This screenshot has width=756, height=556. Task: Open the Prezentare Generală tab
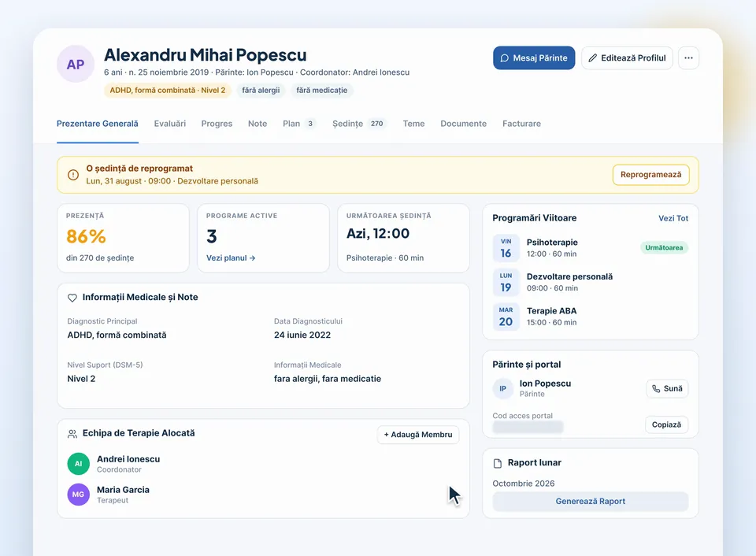point(98,124)
